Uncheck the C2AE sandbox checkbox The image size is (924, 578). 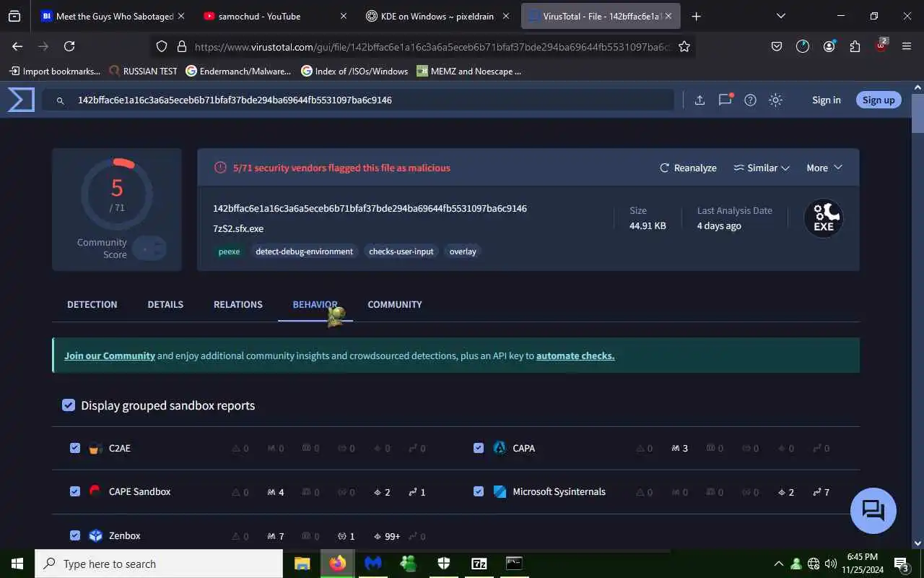pos(75,448)
